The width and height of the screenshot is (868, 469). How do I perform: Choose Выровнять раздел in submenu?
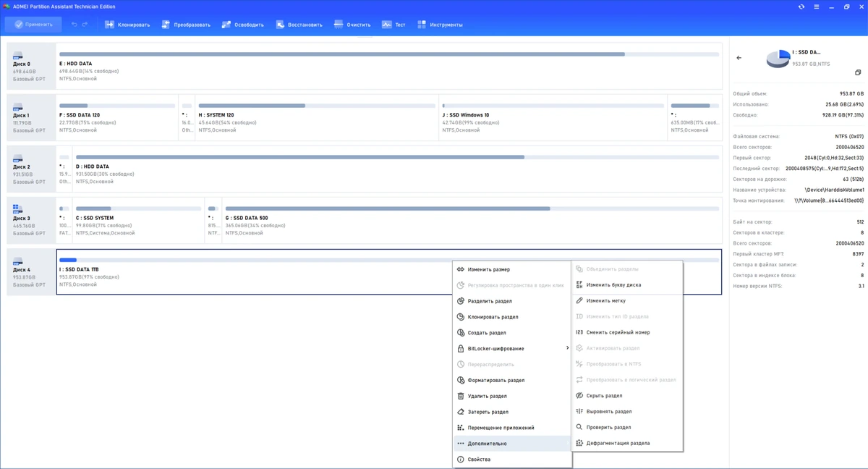click(x=627, y=412)
